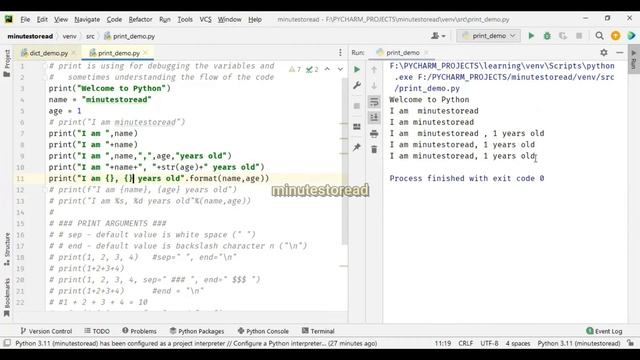Click minutestoread breadcrumb in navigation bar
The width and height of the screenshot is (640, 360).
pos(30,36)
